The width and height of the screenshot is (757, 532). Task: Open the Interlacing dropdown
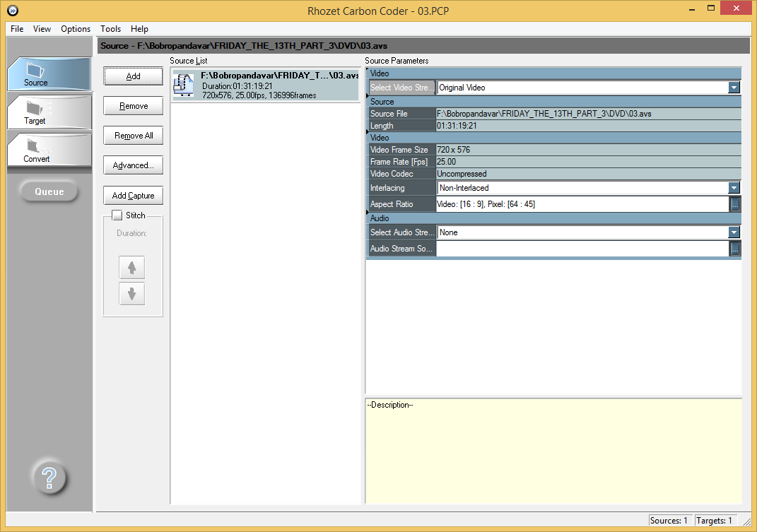734,188
